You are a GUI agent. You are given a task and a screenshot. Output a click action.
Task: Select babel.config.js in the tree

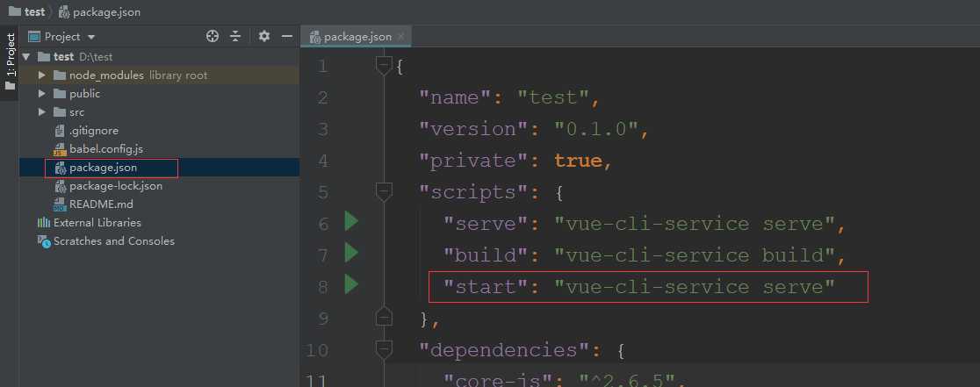point(106,149)
